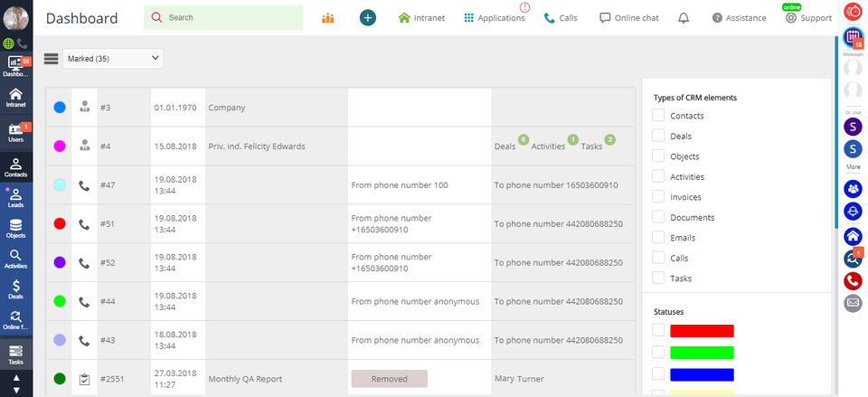Image resolution: width=868 pixels, height=397 pixels.
Task: Open the Marked (35) dropdown
Action: tap(113, 59)
